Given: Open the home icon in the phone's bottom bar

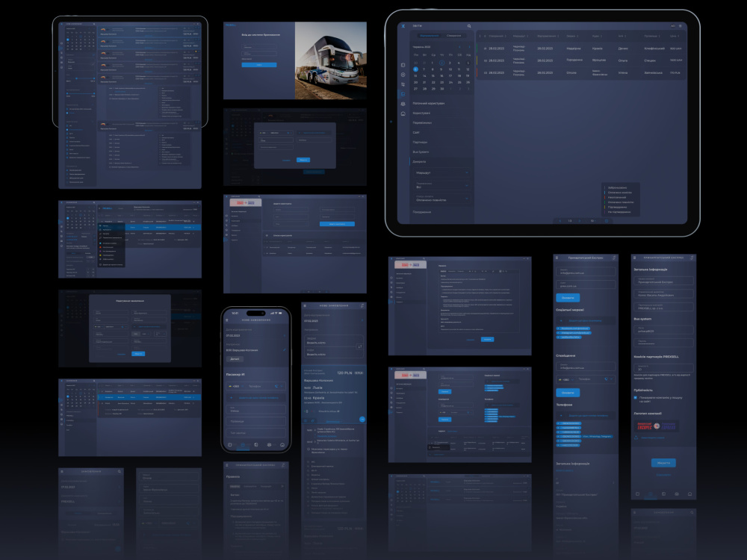Looking at the screenshot, I should pyautogui.click(x=282, y=445).
